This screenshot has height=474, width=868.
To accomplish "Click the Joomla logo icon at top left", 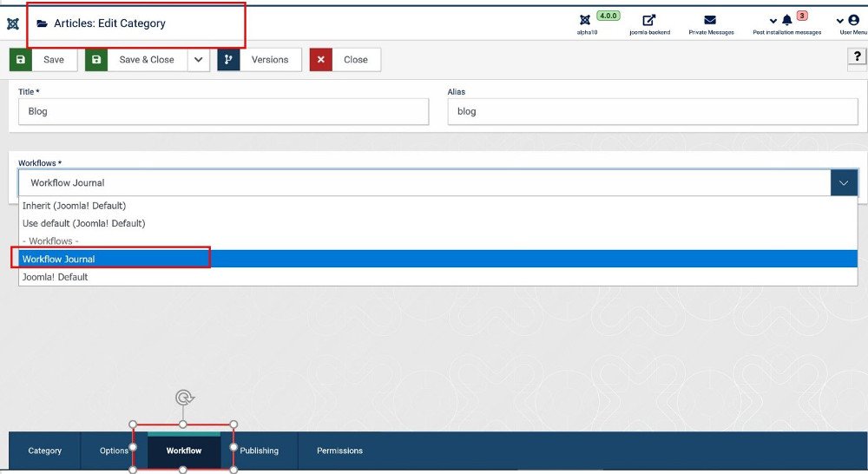I will click(x=13, y=23).
